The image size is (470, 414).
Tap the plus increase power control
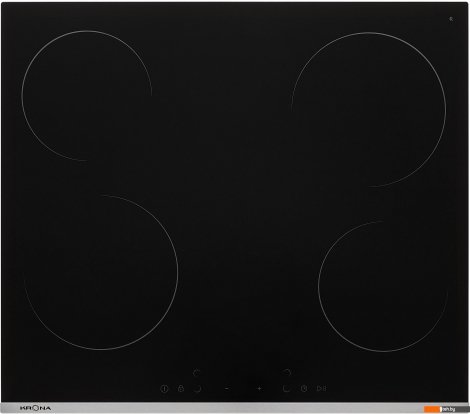click(x=259, y=388)
